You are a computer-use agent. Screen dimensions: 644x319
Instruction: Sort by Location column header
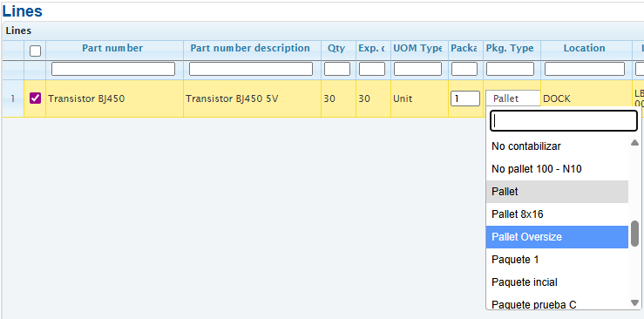(585, 49)
